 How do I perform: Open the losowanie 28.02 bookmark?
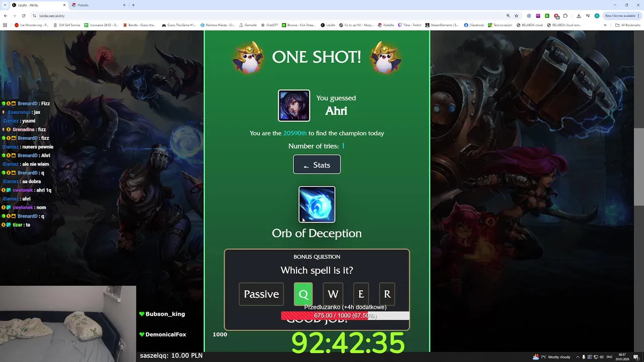tap(102, 25)
